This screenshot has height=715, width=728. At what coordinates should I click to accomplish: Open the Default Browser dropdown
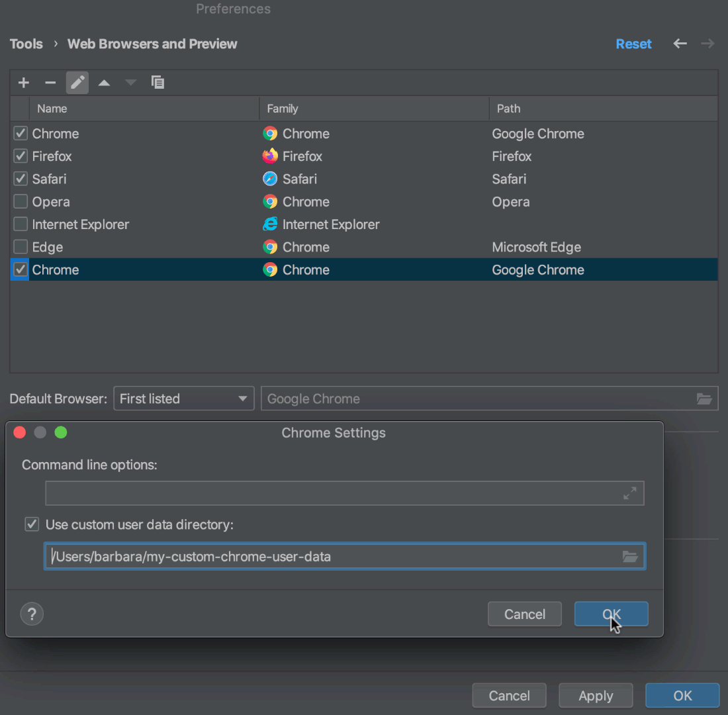[x=183, y=398]
